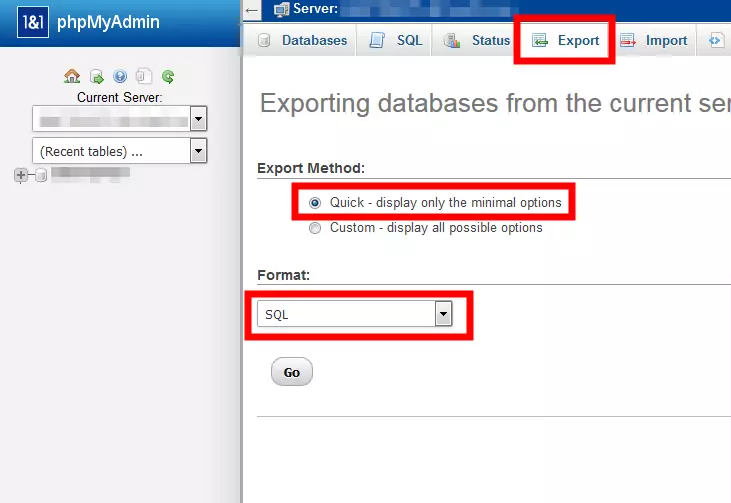Viewport: 731px width, 503px height.
Task: Click the copy documents icon in sidebar
Action: pyautogui.click(x=144, y=76)
